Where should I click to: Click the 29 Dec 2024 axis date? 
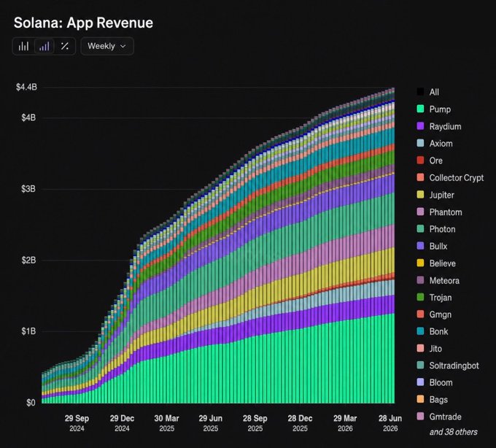122,423
